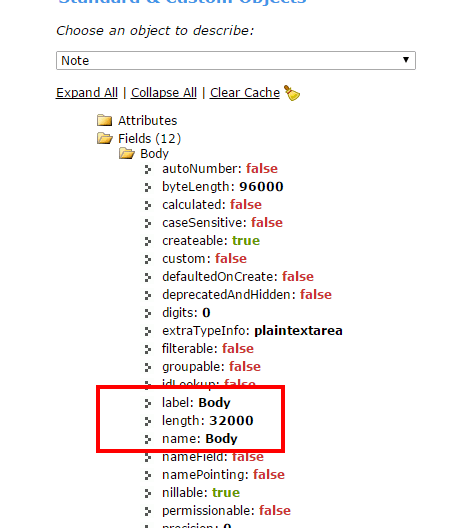Collapse the Fields (12) node

(x=149, y=138)
